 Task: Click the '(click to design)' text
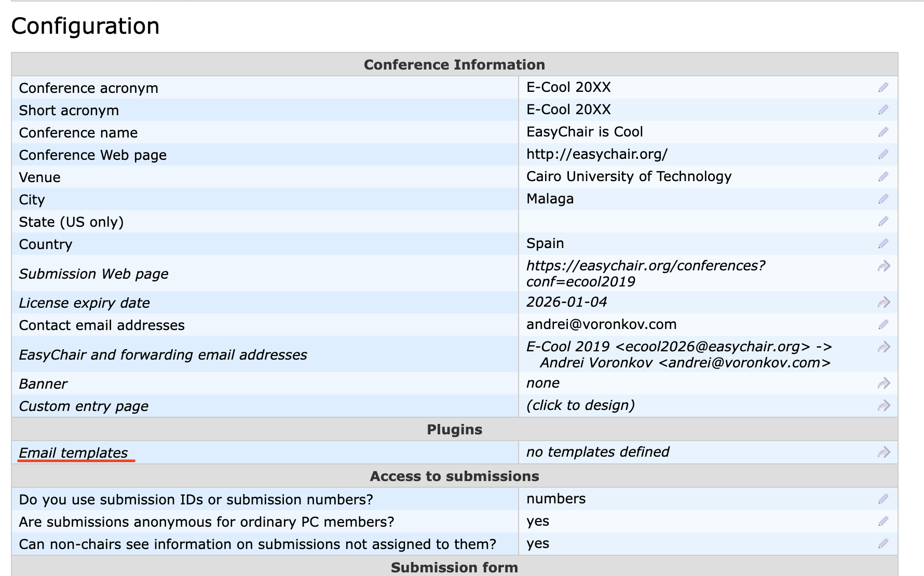[580, 405]
